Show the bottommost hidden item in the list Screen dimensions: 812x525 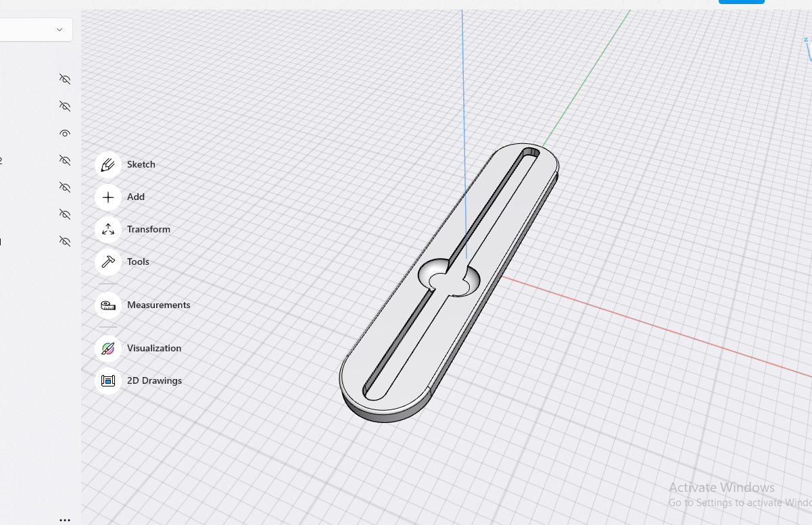(65, 241)
